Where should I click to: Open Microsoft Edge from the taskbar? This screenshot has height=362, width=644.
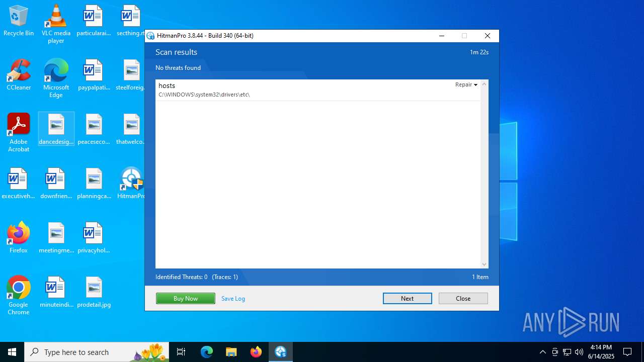pos(207,352)
